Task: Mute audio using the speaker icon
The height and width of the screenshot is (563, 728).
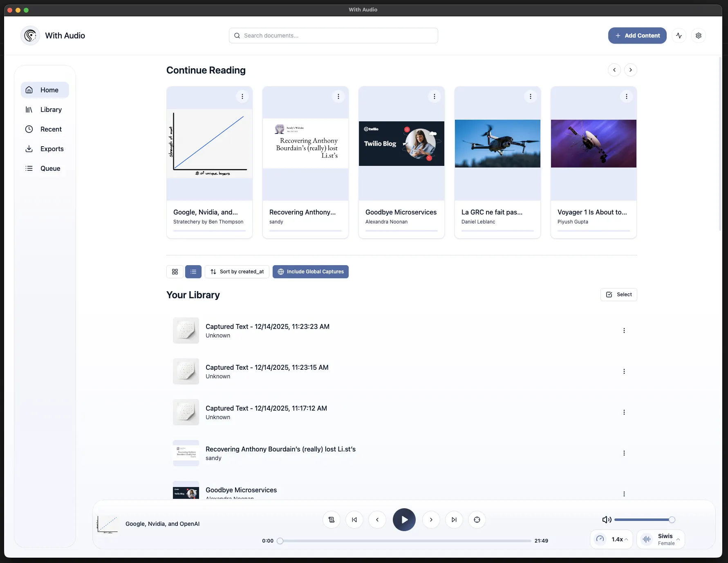Action: coord(607,520)
